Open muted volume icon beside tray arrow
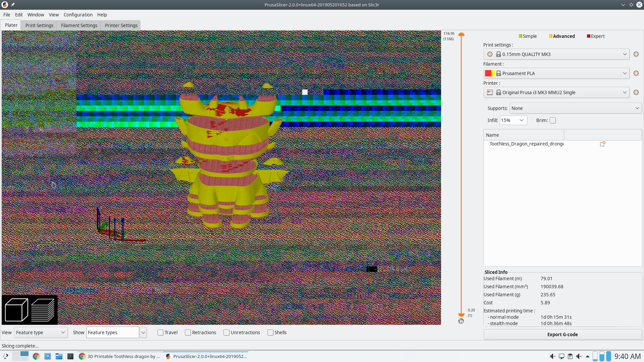This screenshot has width=644, height=362. click(x=579, y=356)
